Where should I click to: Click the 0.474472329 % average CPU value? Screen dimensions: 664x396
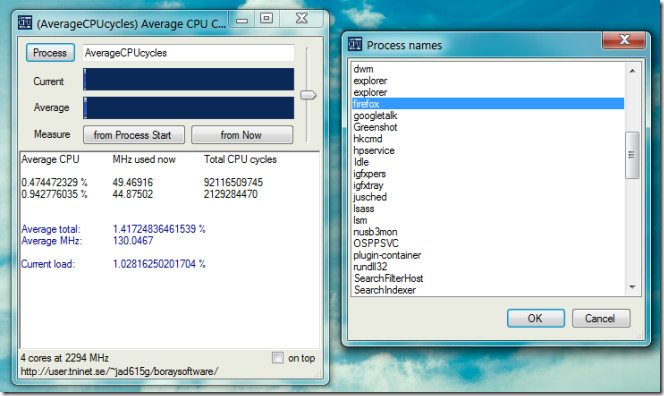(54, 183)
